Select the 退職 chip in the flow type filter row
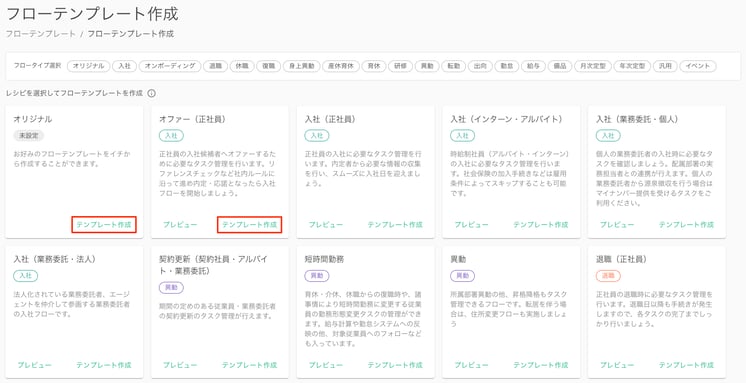The image size is (746, 383). (x=216, y=66)
